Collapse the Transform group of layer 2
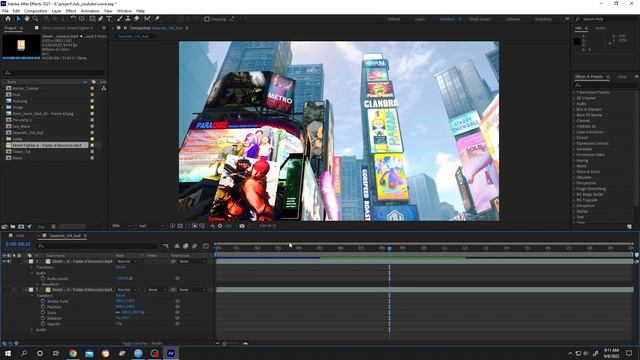 pyautogui.click(x=32, y=295)
